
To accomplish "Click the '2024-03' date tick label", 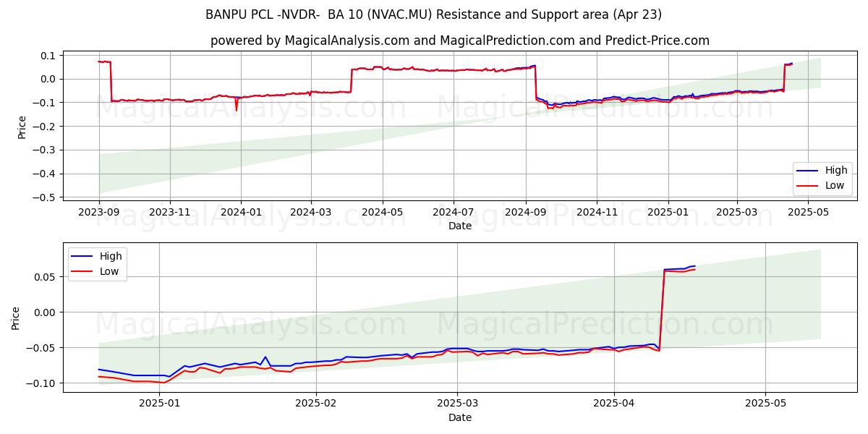I will [x=311, y=213].
